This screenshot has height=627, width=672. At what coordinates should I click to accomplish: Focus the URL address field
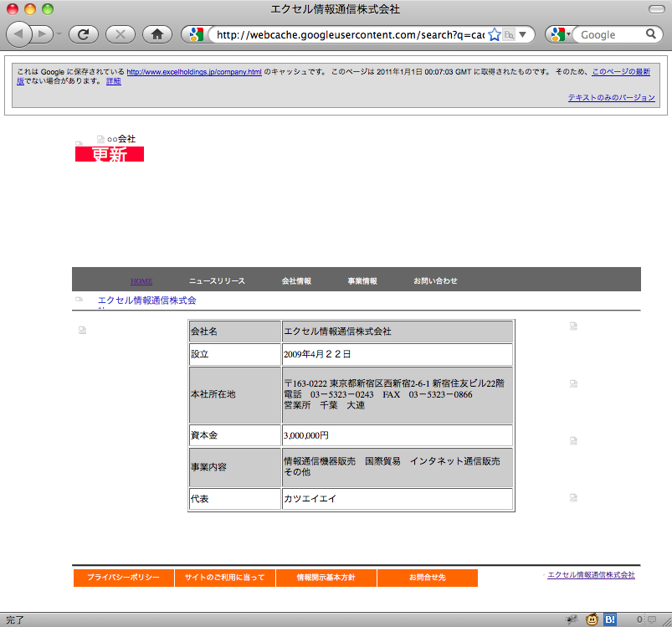(350, 34)
